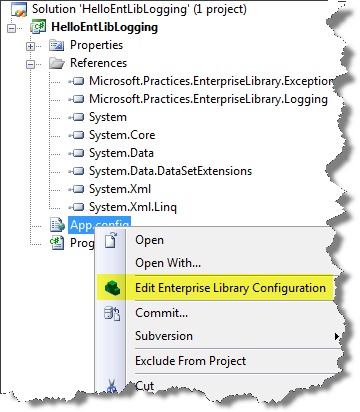Select Open With... from context menu
The image size is (360, 412).
coord(168,263)
